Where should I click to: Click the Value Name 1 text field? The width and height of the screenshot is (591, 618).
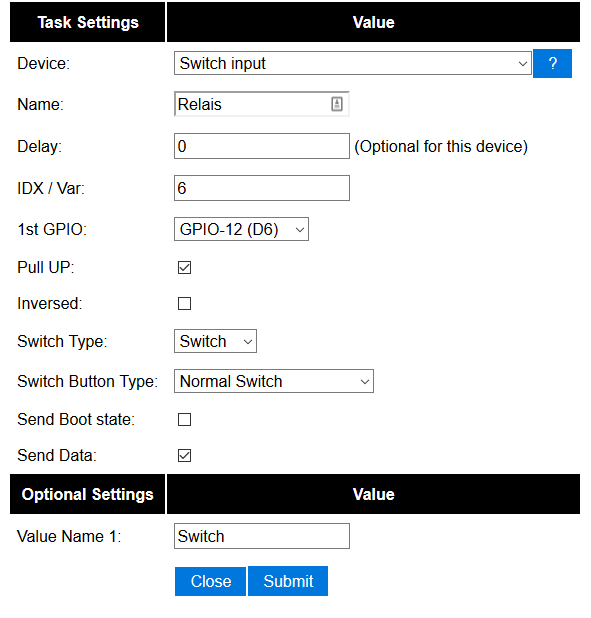click(x=262, y=536)
